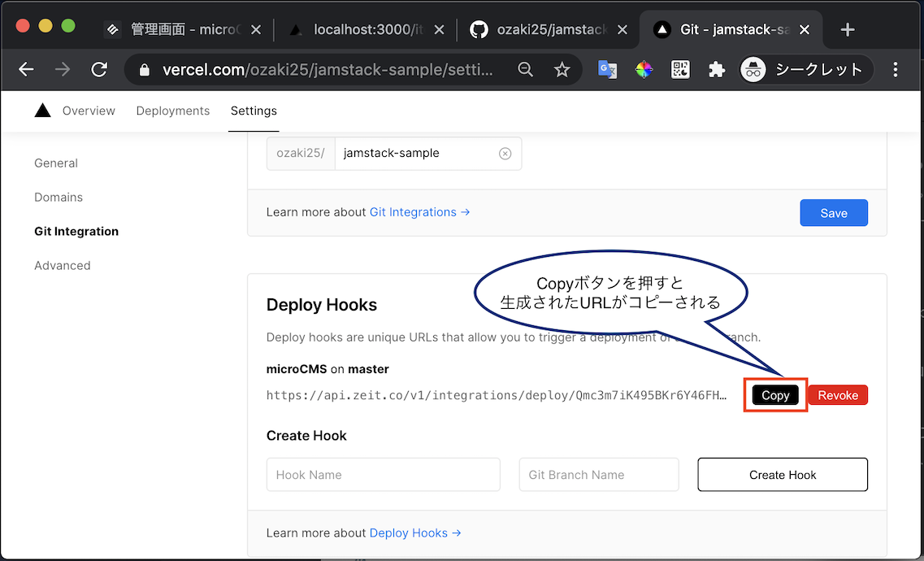Click the ozaki25/ prefix label

pyautogui.click(x=301, y=153)
